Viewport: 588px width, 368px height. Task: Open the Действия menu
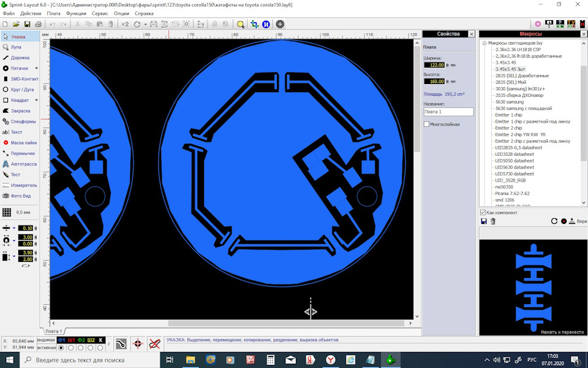click(x=31, y=13)
